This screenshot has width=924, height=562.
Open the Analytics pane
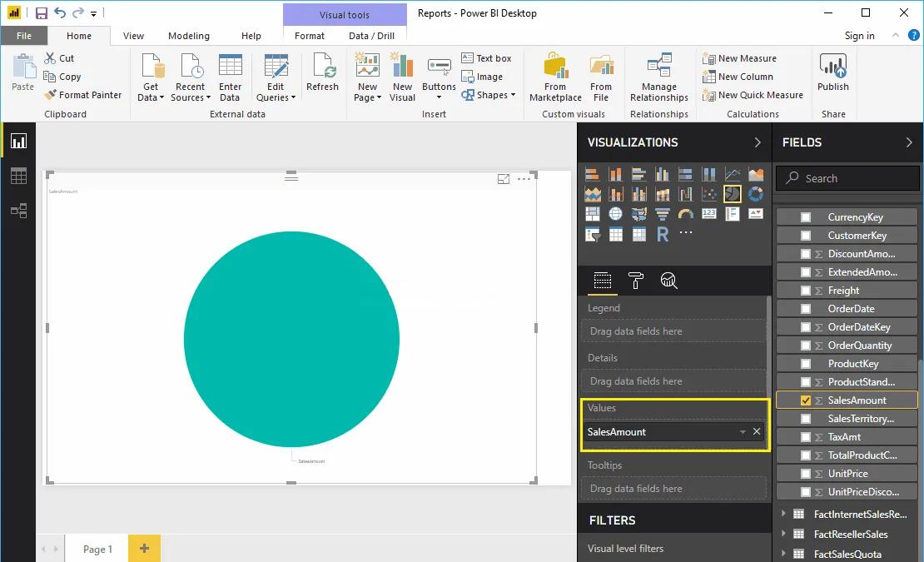[669, 280]
